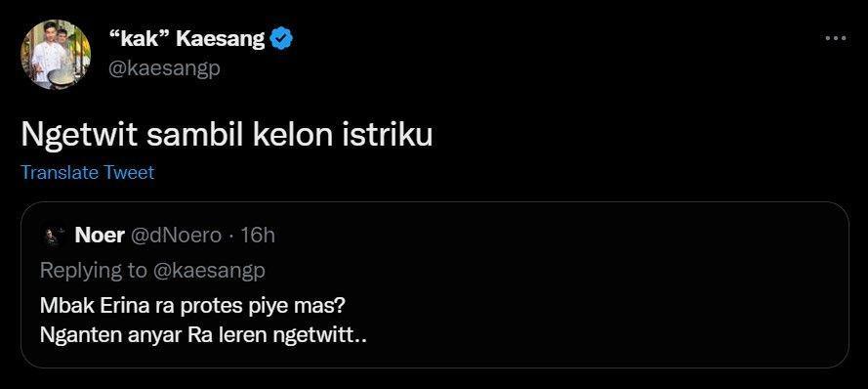The width and height of the screenshot is (868, 389).
Task: Click the line Mbak Erina ra protes piye mas?
Action: [x=195, y=307]
